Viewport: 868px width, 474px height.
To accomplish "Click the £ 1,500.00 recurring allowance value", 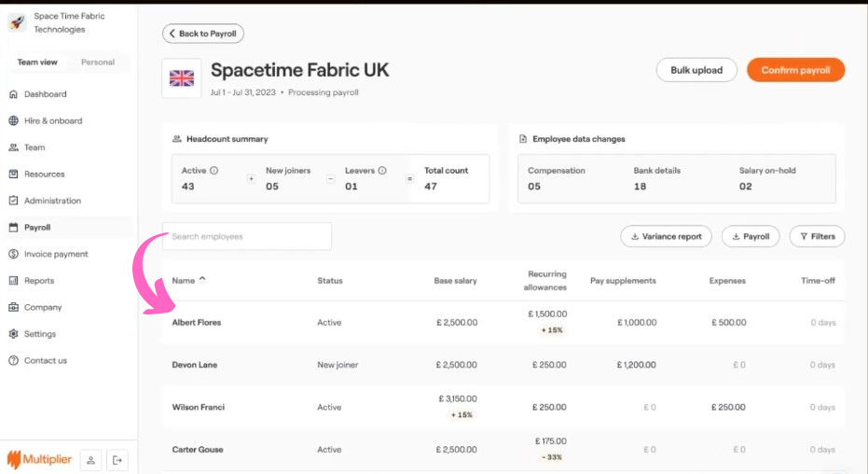I will (x=547, y=314).
